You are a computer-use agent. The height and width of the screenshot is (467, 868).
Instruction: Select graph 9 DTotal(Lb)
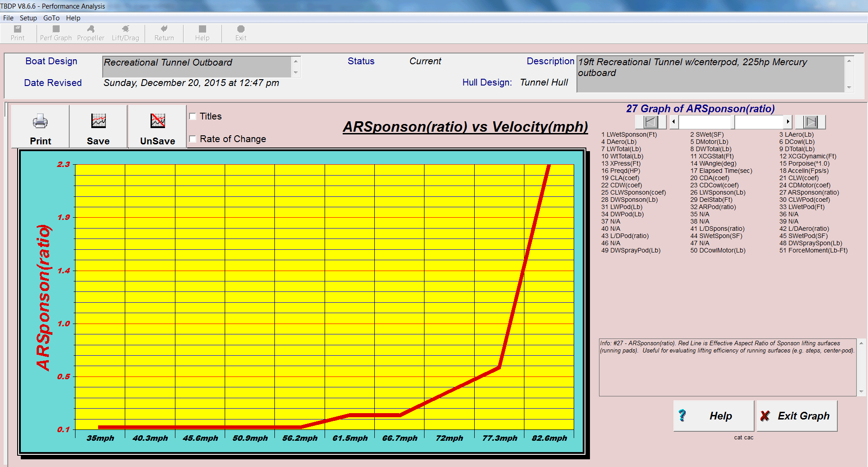797,149
